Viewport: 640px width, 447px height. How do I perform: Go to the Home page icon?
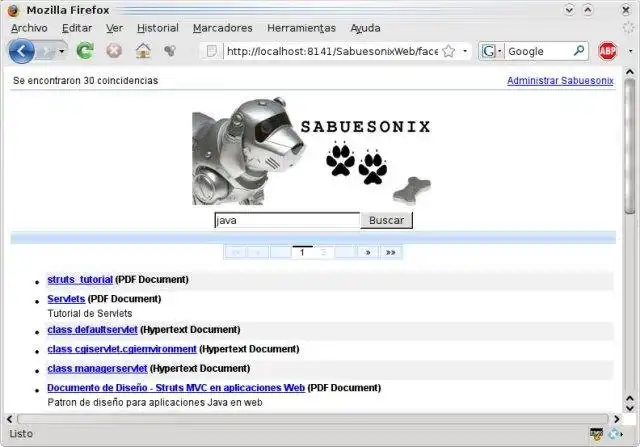coord(143,51)
